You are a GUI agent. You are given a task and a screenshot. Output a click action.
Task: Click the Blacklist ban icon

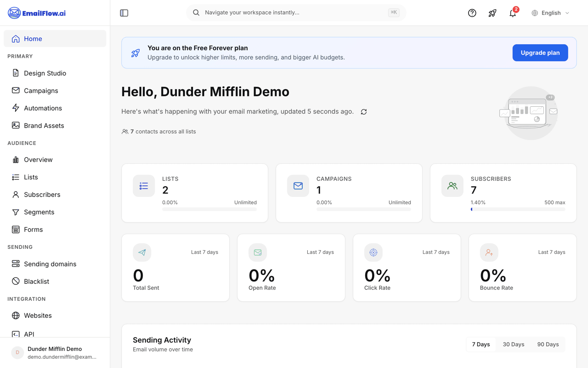[16, 282]
